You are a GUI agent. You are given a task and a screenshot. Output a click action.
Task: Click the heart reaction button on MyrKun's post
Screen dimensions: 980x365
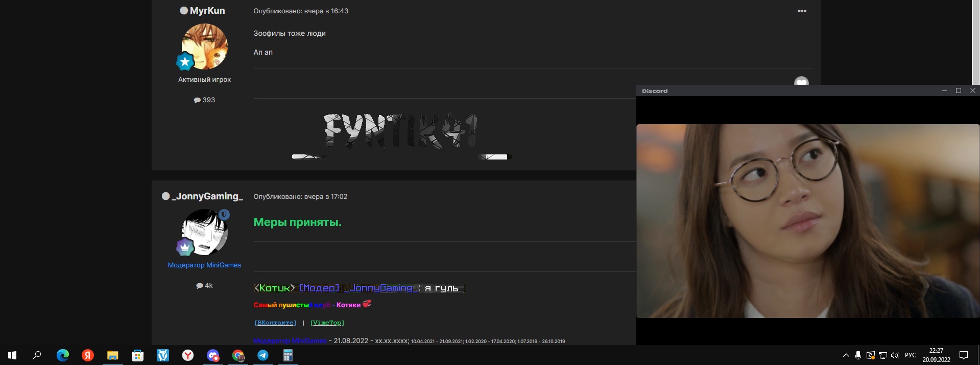[801, 82]
